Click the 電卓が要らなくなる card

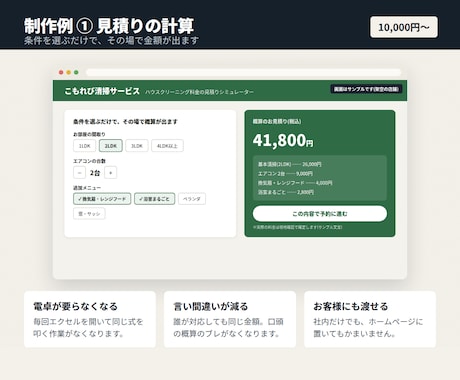pos(90,319)
